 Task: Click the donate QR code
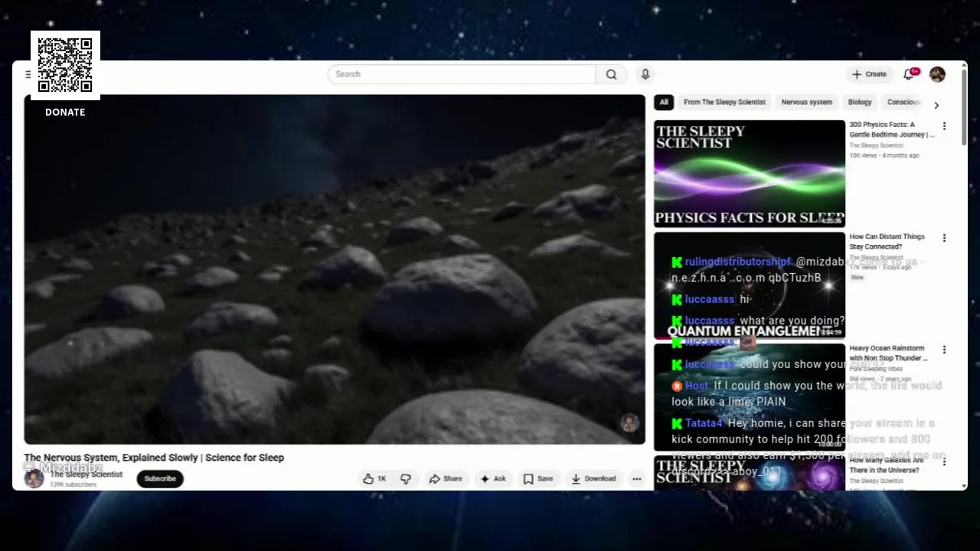pyautogui.click(x=65, y=65)
